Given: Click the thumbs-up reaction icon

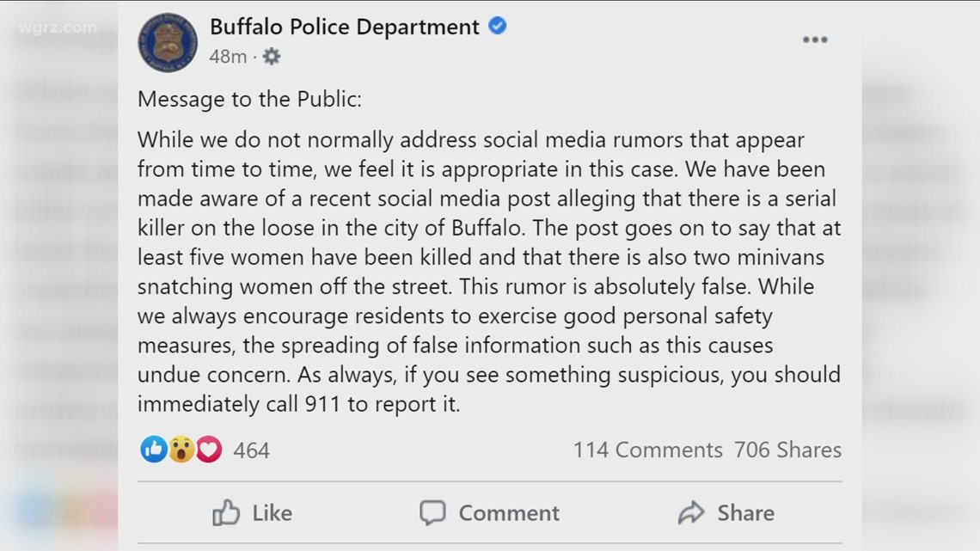Looking at the screenshot, I should pos(152,450).
